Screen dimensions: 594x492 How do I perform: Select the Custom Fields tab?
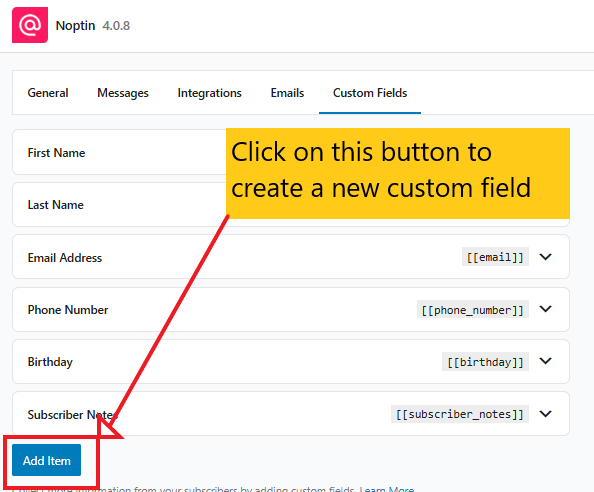pyautogui.click(x=370, y=93)
